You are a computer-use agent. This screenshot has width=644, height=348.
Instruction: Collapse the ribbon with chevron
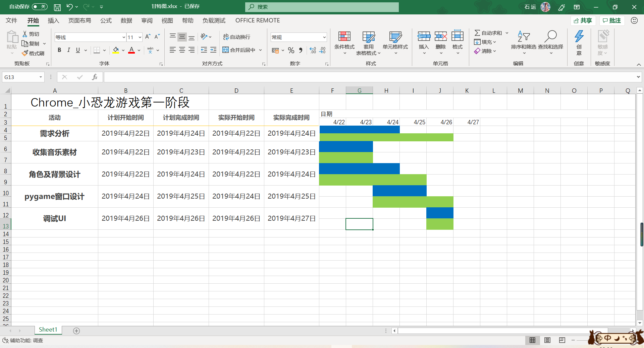tap(639, 64)
